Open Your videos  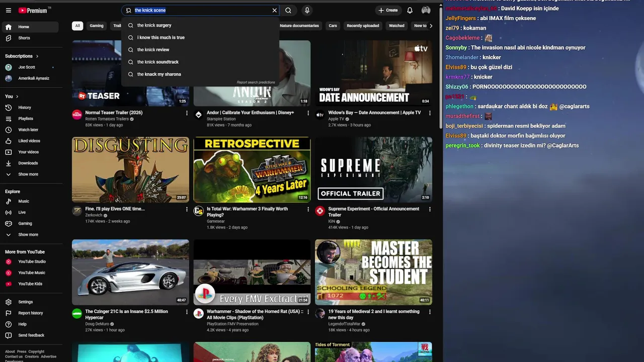tap(31, 152)
